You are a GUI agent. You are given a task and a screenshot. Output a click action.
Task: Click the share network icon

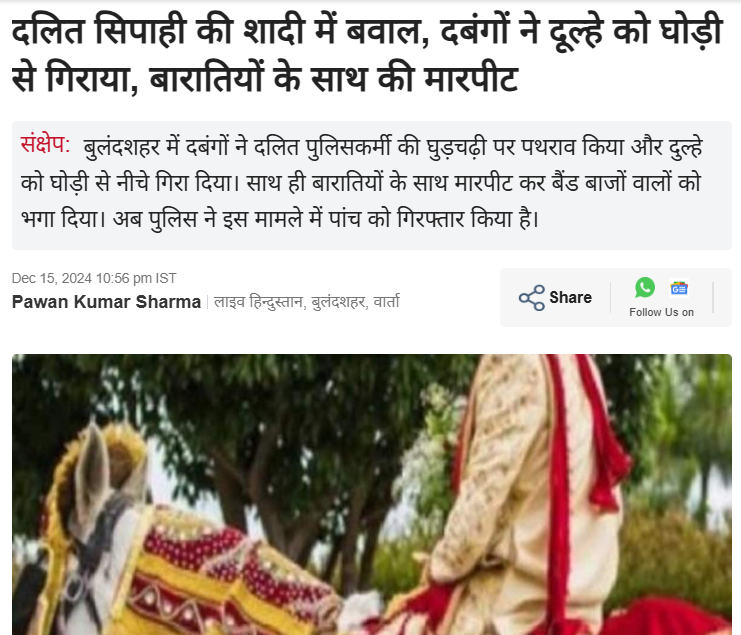(x=532, y=298)
